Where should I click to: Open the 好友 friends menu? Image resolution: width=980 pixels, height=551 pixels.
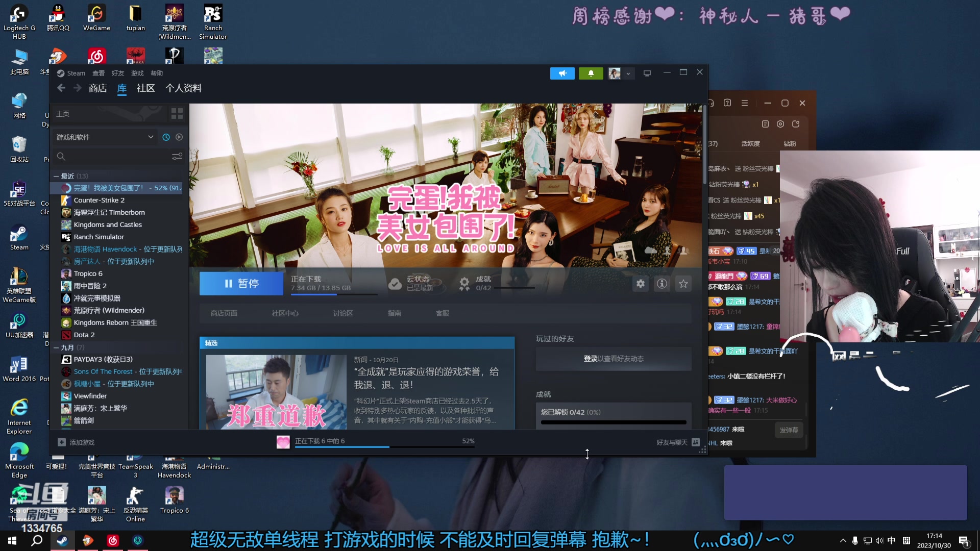118,73
